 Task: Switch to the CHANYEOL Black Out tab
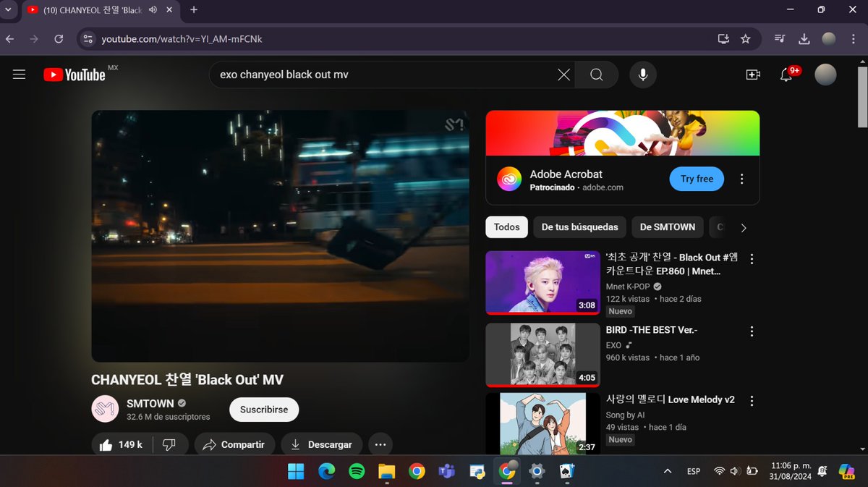pos(93,10)
